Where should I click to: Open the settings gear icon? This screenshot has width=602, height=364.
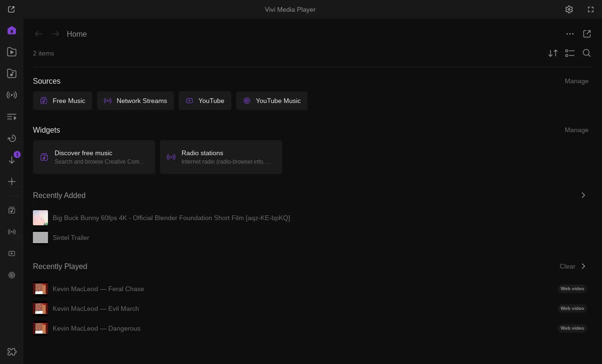coord(569,9)
